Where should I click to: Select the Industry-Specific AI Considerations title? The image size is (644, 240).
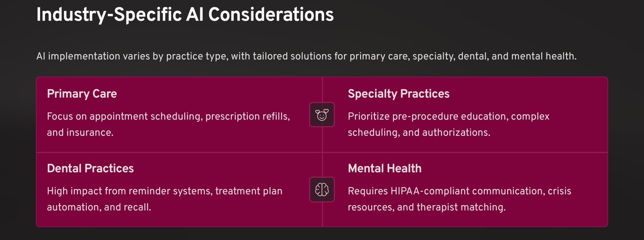[185, 15]
